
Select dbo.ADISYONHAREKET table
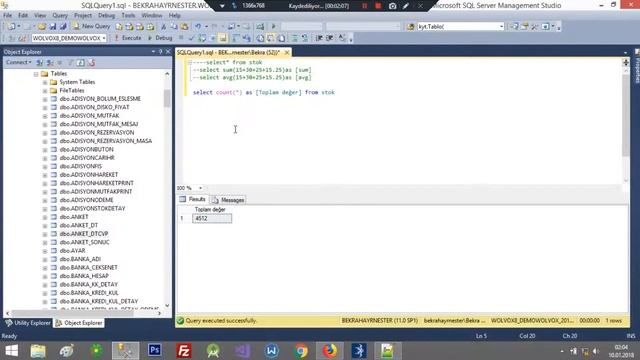[89, 175]
